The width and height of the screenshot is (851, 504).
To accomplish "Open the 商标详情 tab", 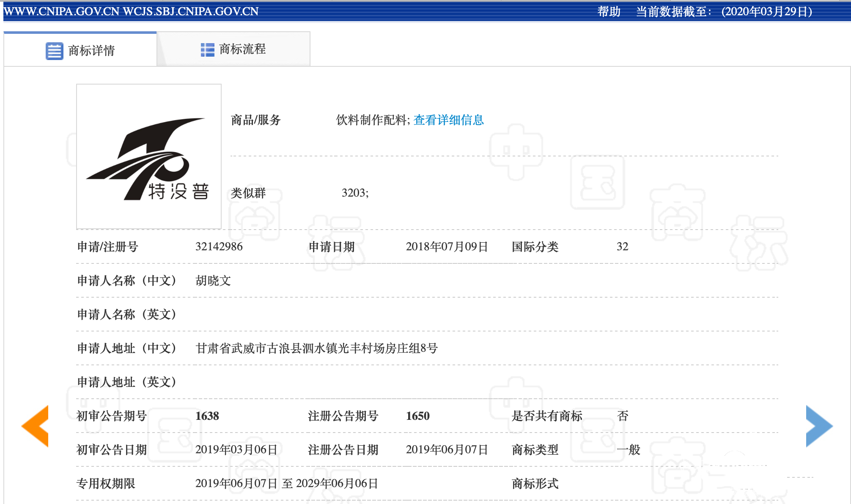I will point(80,50).
